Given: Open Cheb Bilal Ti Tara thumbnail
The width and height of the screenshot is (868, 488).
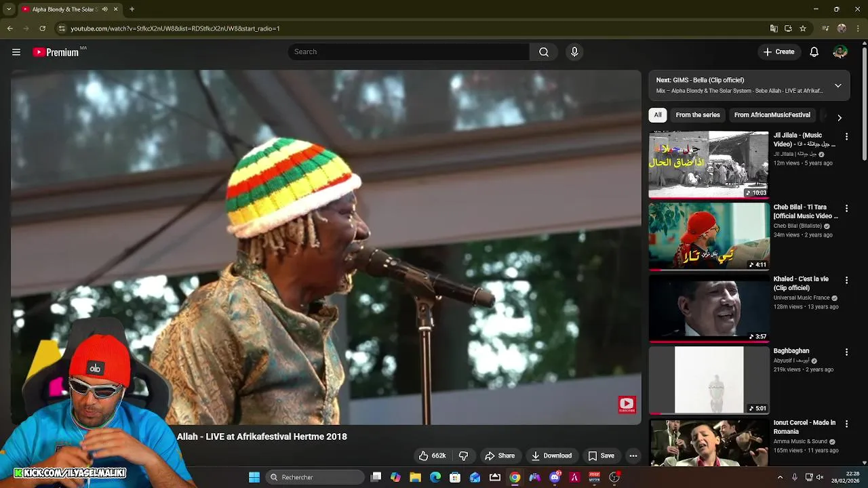Looking at the screenshot, I should (709, 237).
